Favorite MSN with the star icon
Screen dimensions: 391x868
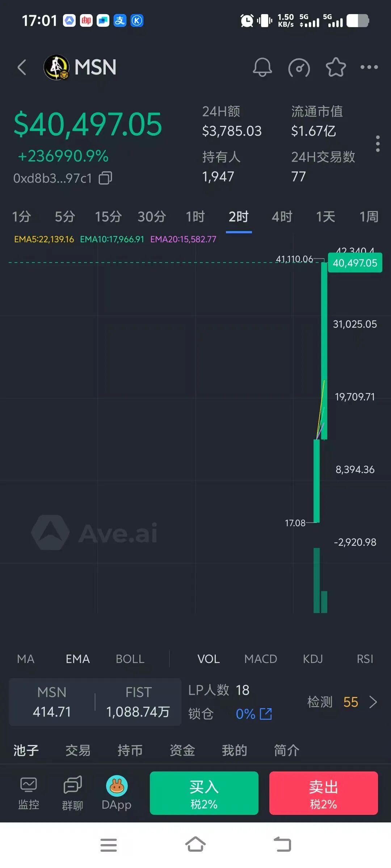pyautogui.click(x=336, y=67)
